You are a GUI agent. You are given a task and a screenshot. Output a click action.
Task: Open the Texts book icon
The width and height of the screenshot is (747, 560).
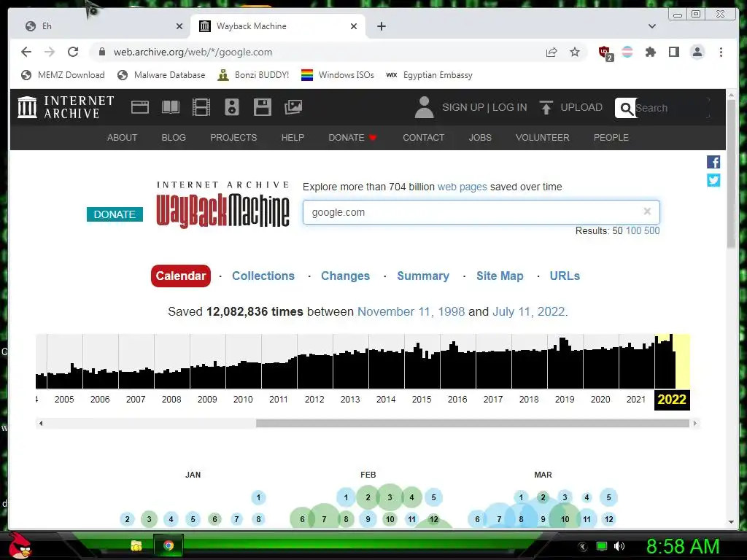point(171,107)
